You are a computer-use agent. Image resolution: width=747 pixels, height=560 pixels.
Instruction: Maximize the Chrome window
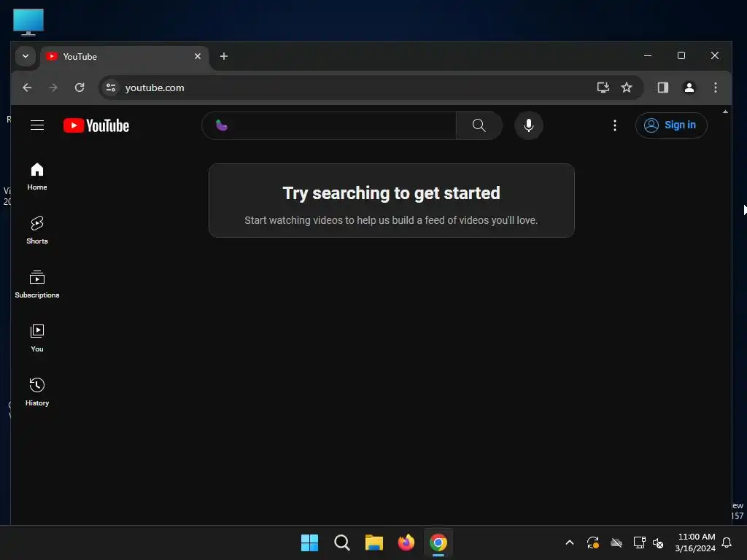681,55
